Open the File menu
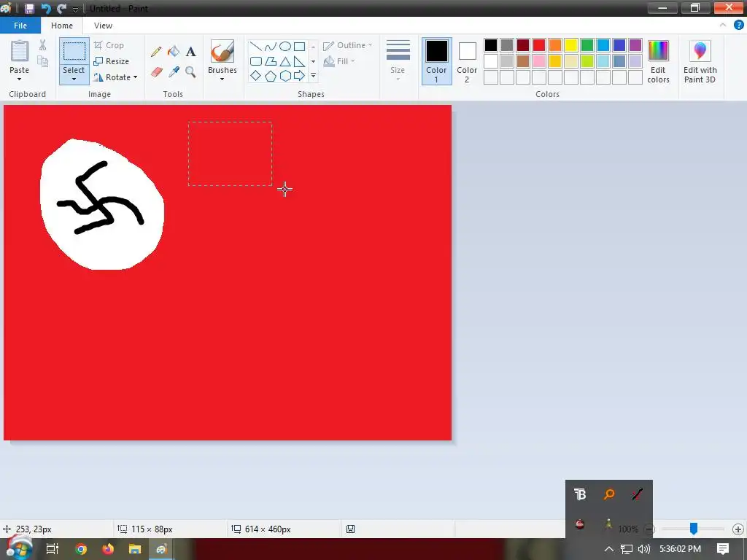 [x=20, y=26]
